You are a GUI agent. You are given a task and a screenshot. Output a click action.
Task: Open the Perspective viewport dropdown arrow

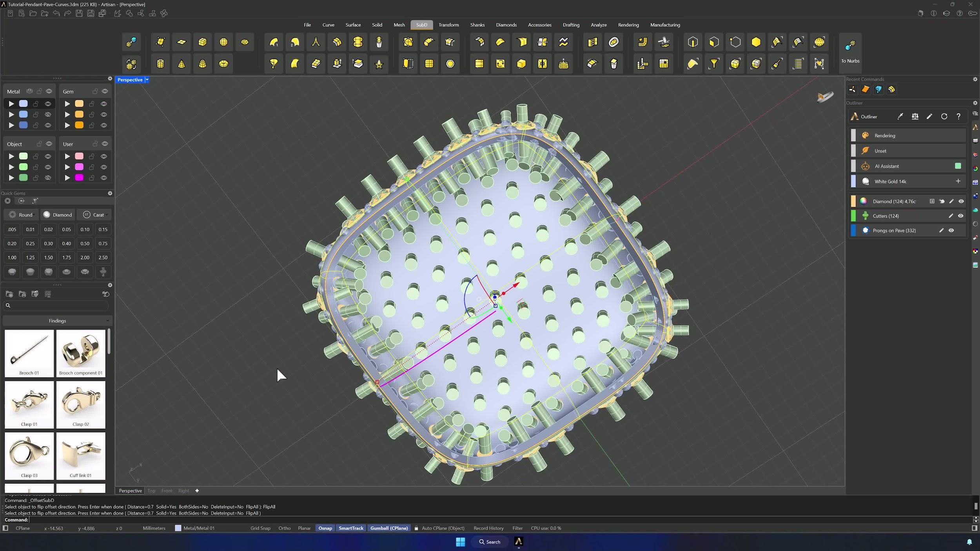point(147,80)
